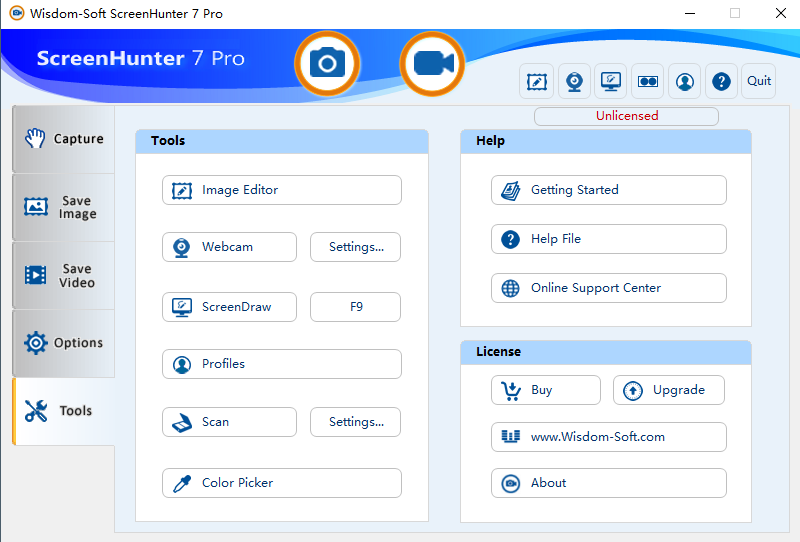The image size is (800, 542).
Task: Select the Options tab
Action: 64,343
